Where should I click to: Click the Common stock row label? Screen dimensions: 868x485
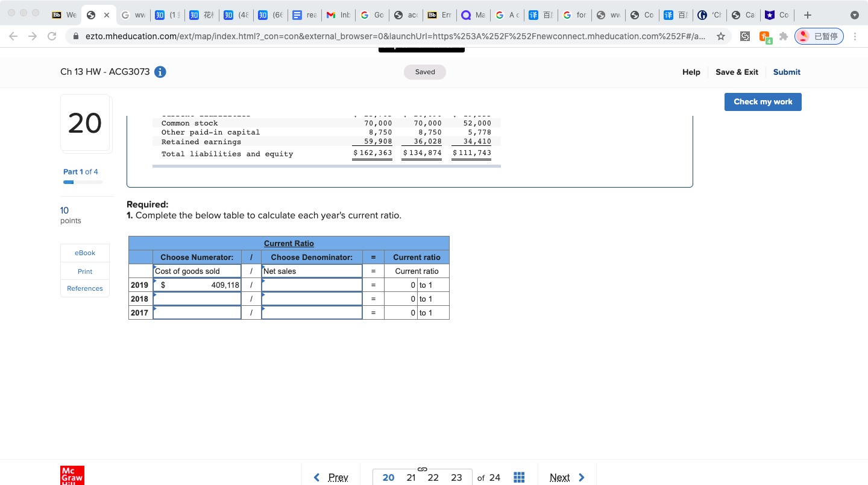click(x=190, y=123)
